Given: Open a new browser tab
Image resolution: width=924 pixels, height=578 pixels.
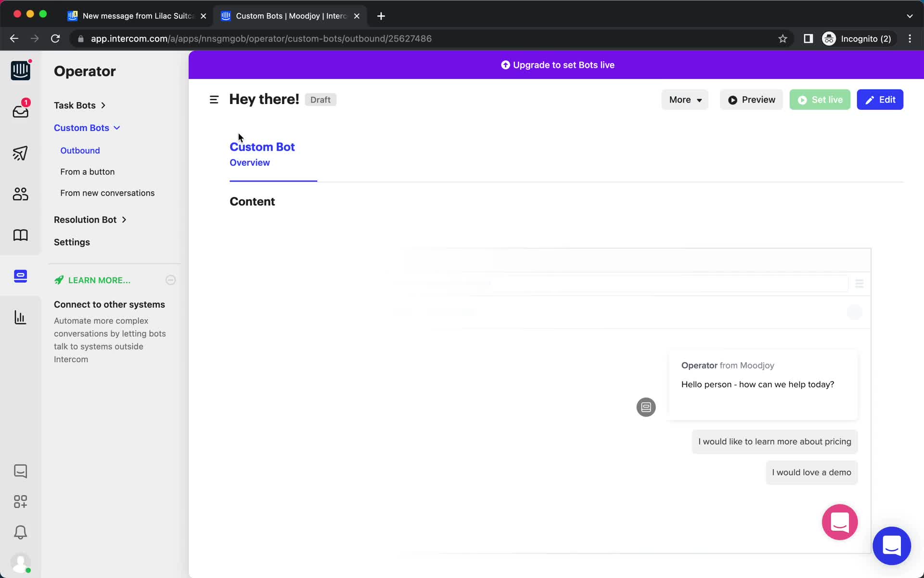Looking at the screenshot, I should coord(381,16).
